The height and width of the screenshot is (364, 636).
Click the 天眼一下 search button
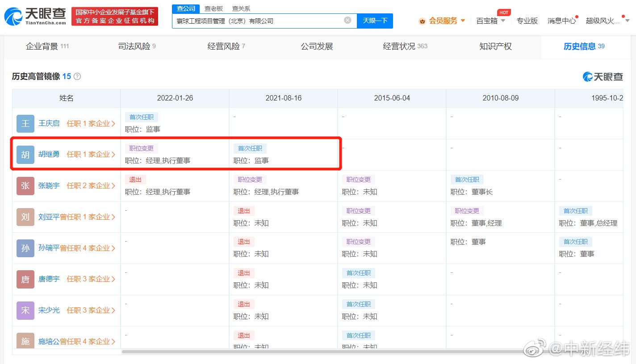point(375,21)
